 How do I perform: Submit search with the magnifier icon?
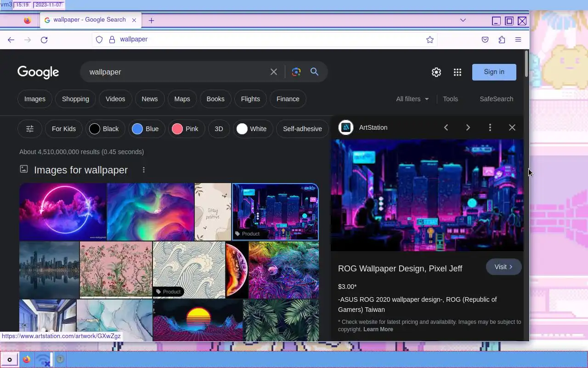pyautogui.click(x=314, y=72)
